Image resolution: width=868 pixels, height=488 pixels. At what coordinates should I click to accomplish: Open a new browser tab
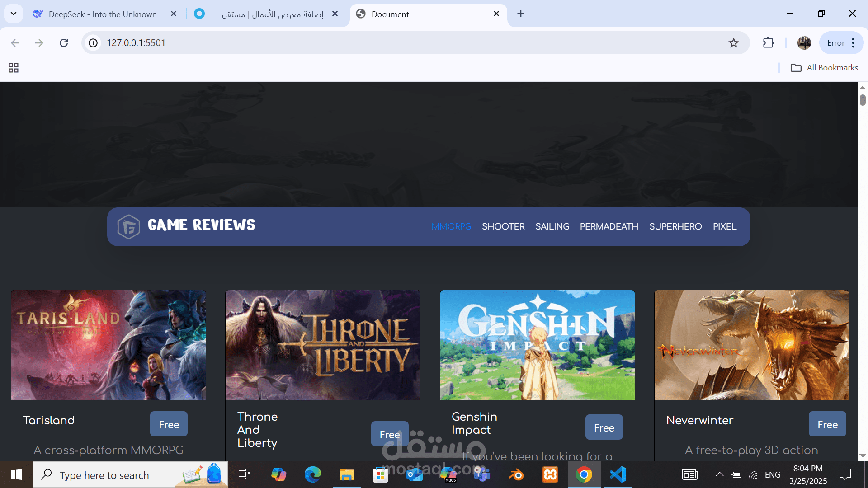point(521,14)
